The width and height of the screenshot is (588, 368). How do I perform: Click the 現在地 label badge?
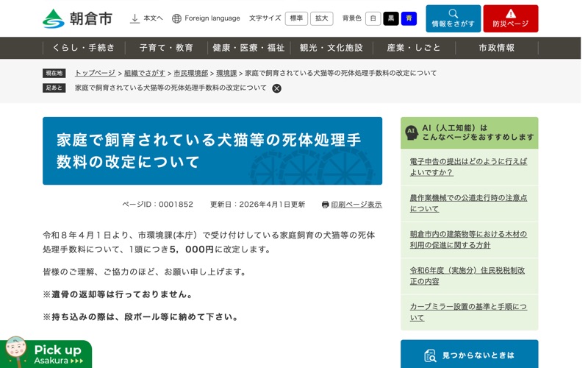pyautogui.click(x=54, y=73)
